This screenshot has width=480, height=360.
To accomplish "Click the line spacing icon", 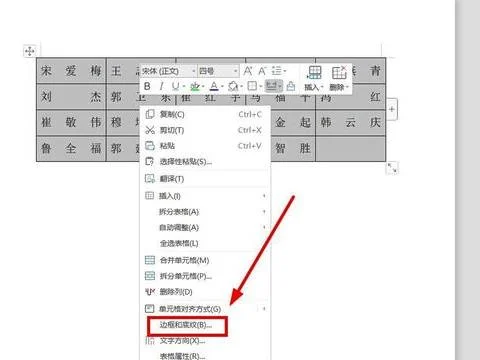I will click(277, 71).
